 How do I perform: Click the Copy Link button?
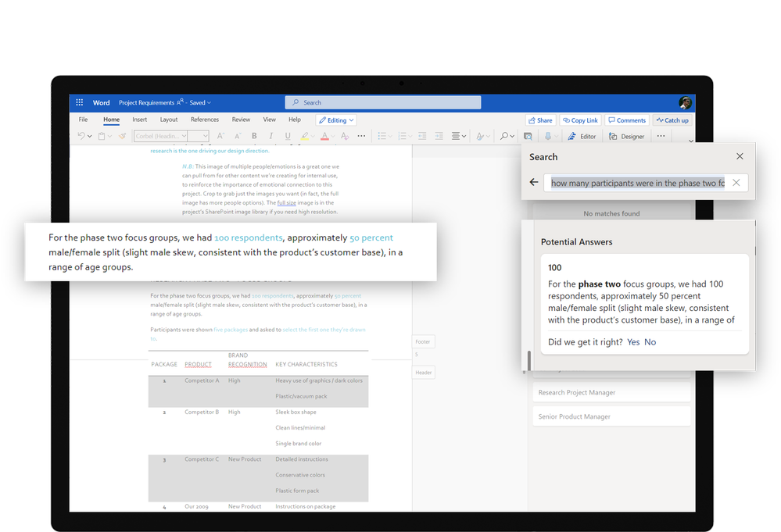[580, 120]
